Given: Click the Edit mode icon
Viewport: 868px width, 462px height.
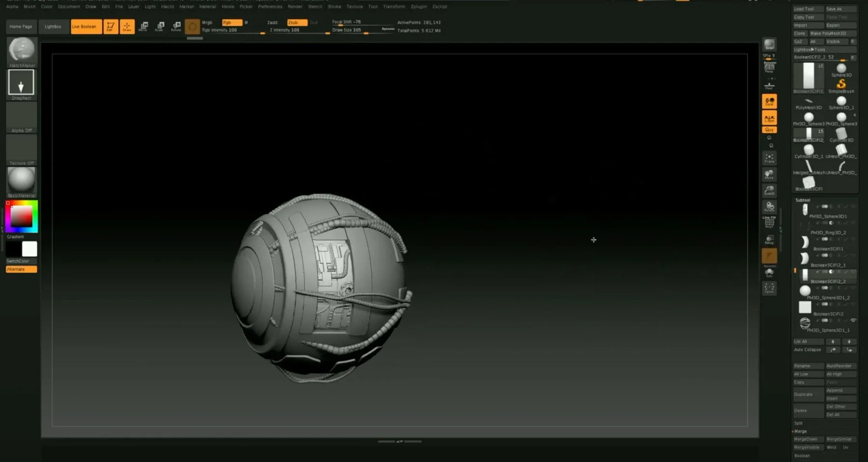Looking at the screenshot, I should [110, 27].
